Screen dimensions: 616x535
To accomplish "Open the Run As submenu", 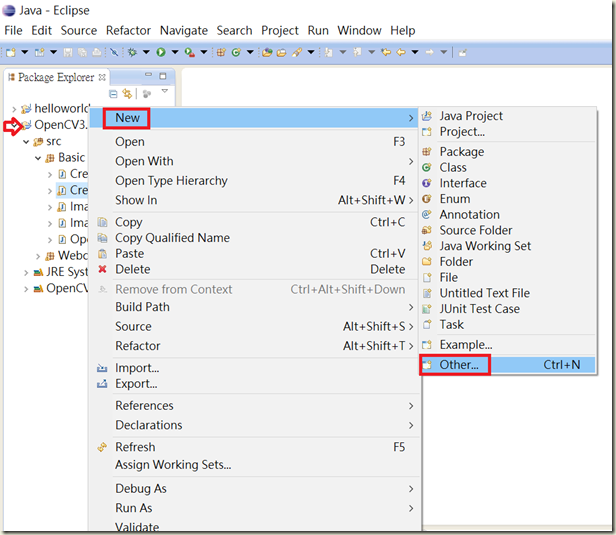I will pyautogui.click(x=254, y=508).
